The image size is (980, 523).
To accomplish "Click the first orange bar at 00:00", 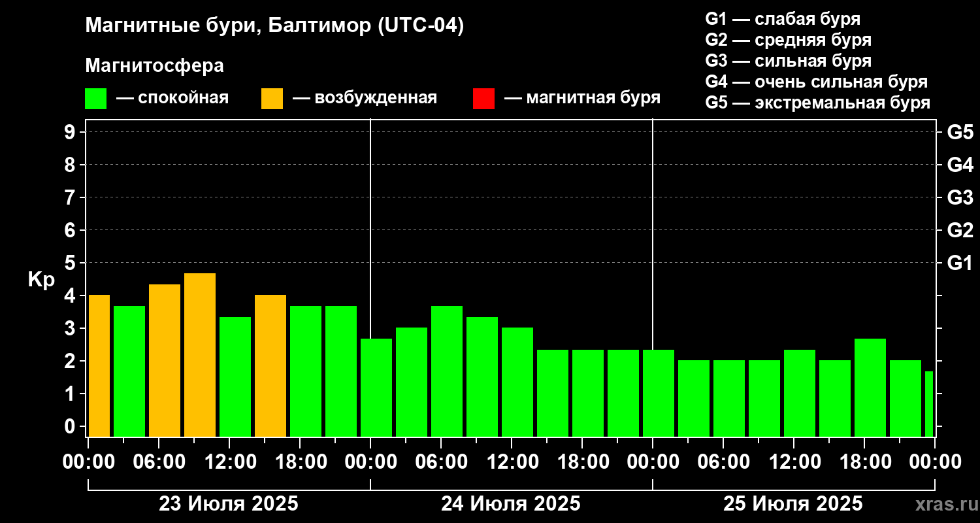I will pos(99,366).
